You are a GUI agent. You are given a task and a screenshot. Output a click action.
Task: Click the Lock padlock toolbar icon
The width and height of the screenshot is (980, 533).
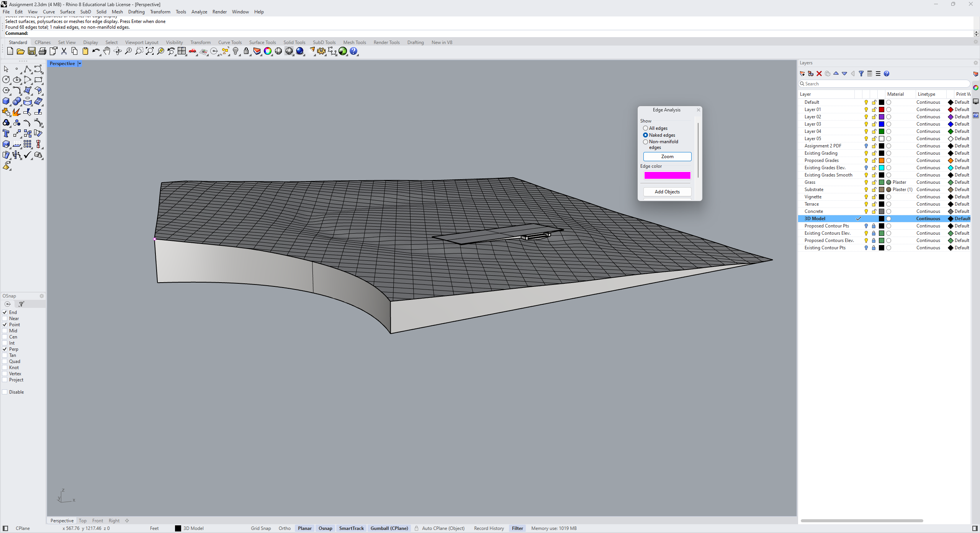[246, 51]
